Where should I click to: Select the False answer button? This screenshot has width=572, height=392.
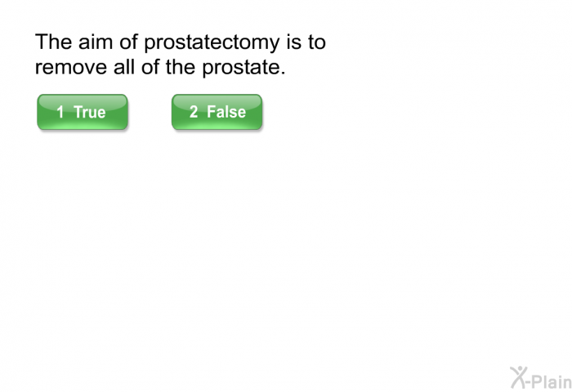217,112
